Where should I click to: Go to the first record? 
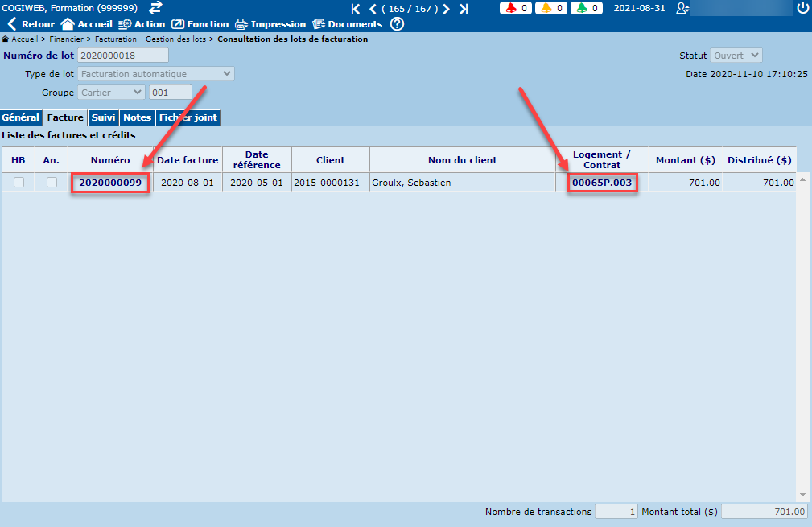pos(356,9)
